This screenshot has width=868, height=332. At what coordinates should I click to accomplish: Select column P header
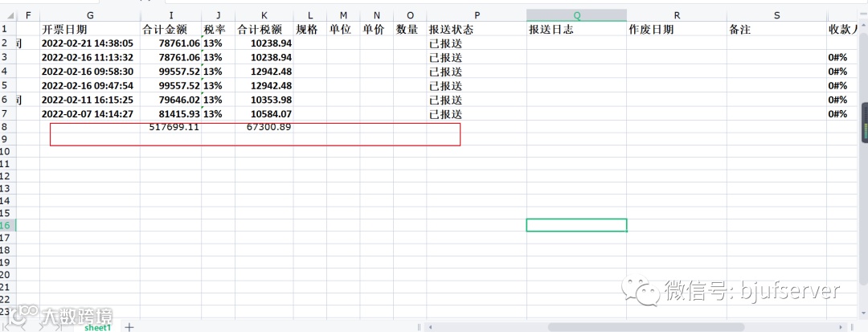476,15
